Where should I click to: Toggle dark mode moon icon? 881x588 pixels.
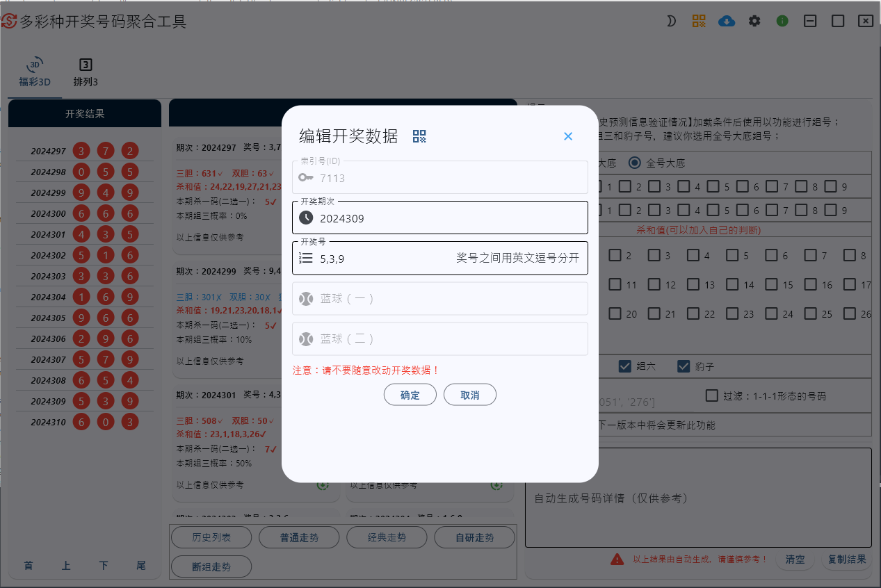pos(671,21)
